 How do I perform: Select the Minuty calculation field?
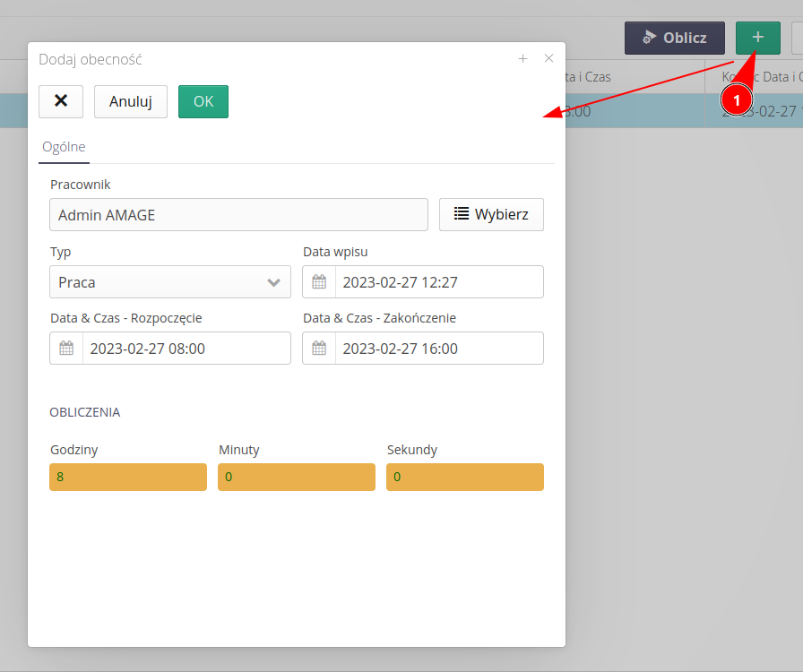296,477
